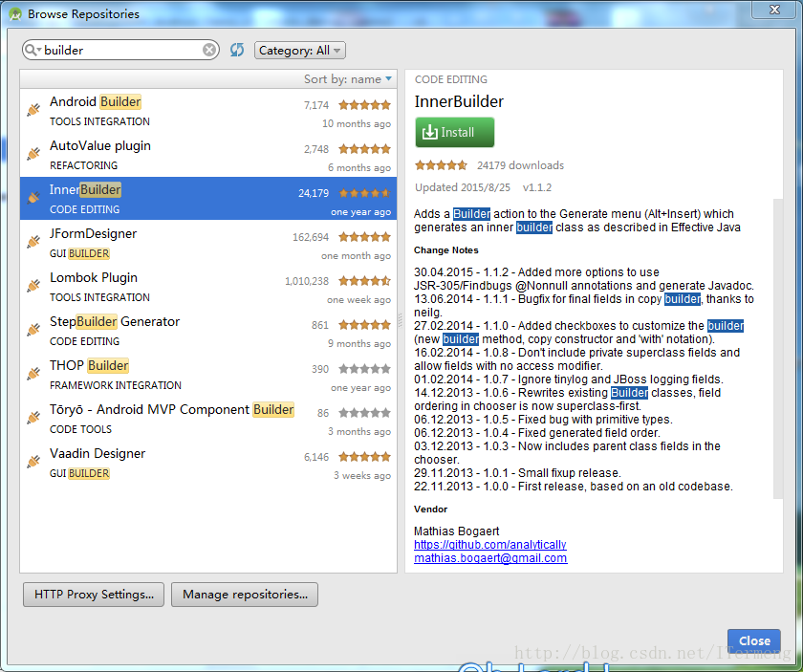Click the 1,010,238 download count
The height and width of the screenshot is (672, 803).
307,281
